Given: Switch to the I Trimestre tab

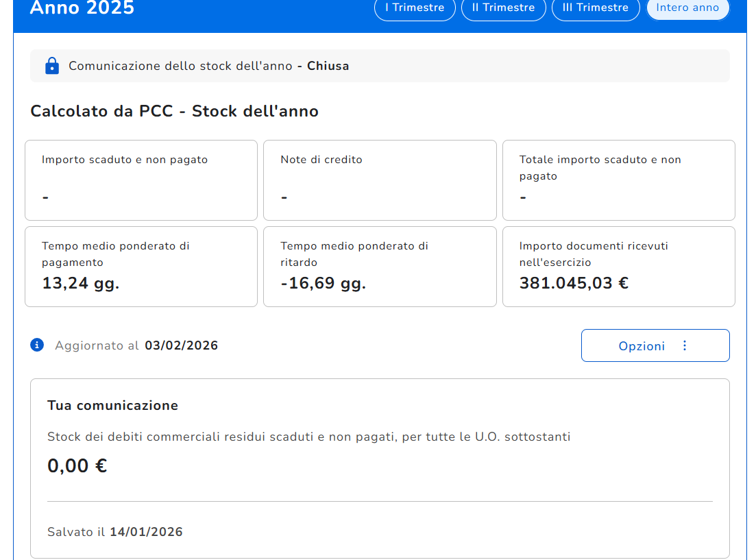Looking at the screenshot, I should pos(415,8).
